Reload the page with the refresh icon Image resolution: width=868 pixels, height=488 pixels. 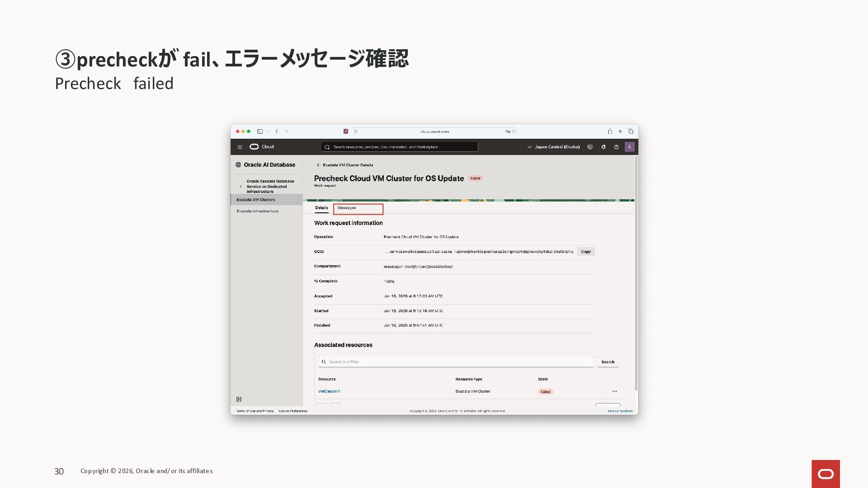click(514, 131)
